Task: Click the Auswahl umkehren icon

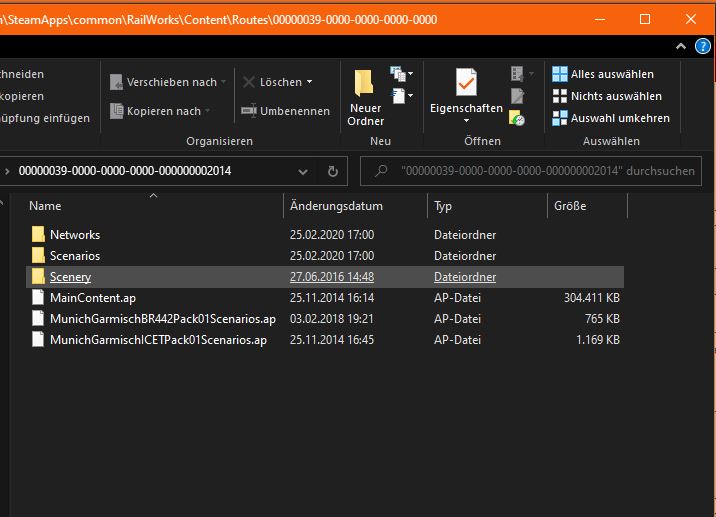Action: click(x=560, y=118)
